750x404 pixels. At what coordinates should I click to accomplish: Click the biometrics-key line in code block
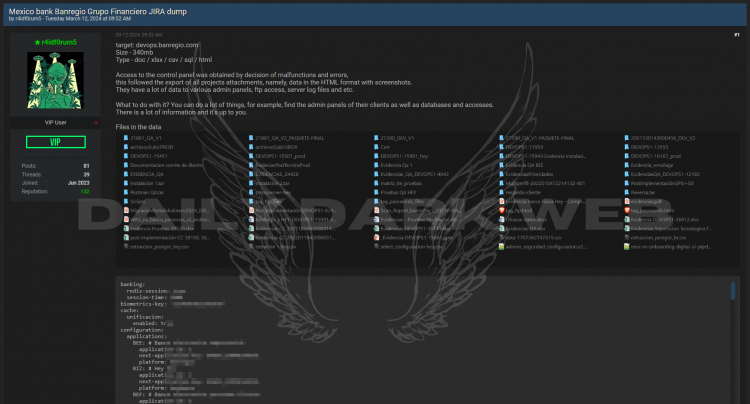[x=172, y=304]
